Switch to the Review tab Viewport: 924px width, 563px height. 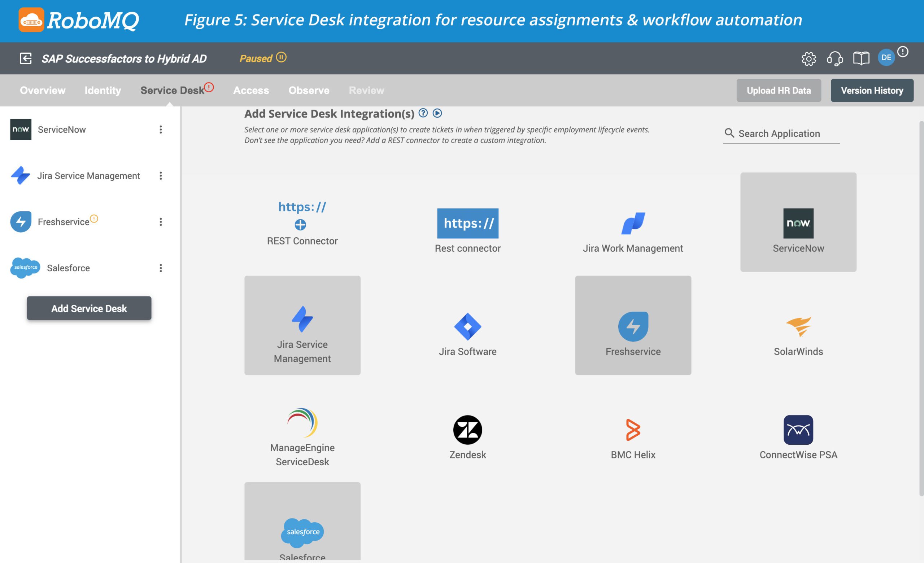pyautogui.click(x=366, y=90)
